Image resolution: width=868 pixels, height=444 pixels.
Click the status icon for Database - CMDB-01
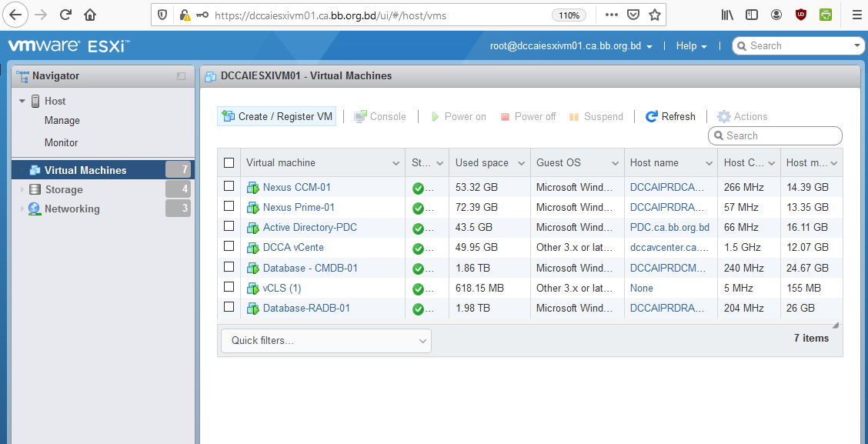pos(418,269)
